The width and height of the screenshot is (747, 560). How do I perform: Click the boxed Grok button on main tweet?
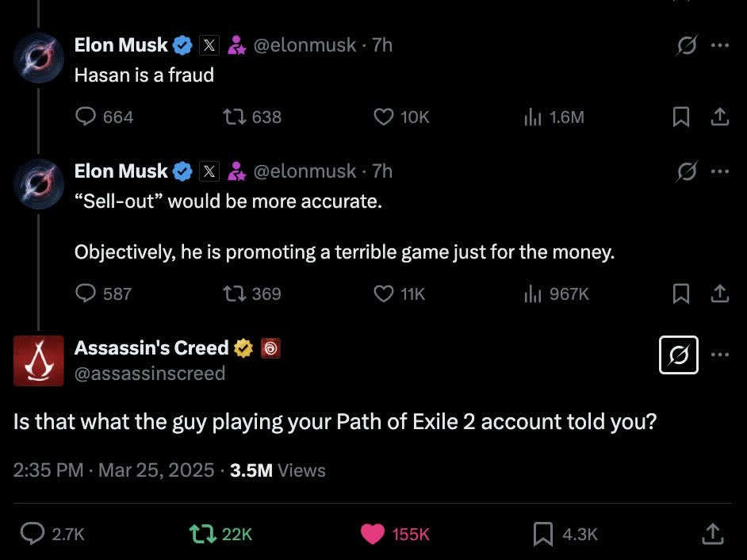679,355
